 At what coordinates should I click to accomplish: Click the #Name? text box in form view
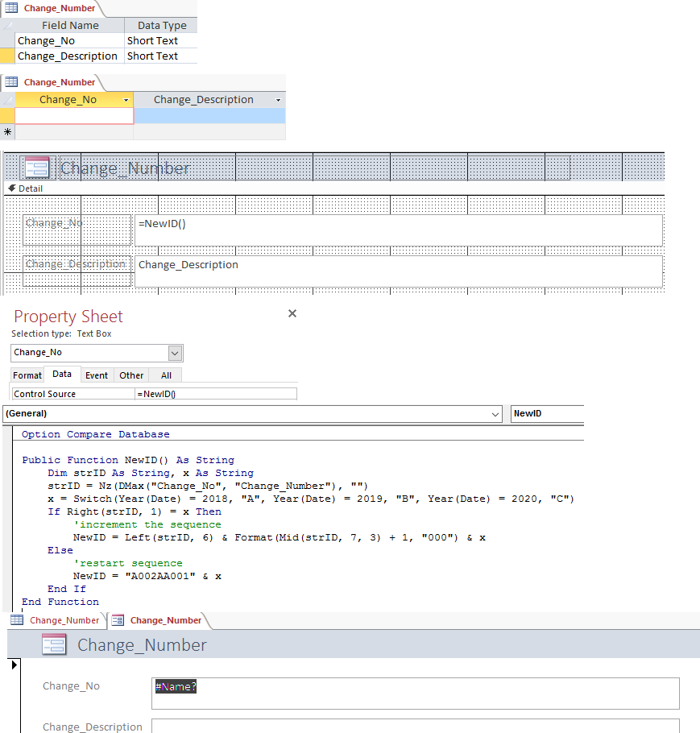click(x=415, y=693)
